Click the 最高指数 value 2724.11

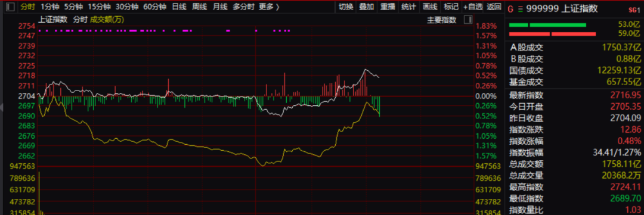point(626,188)
